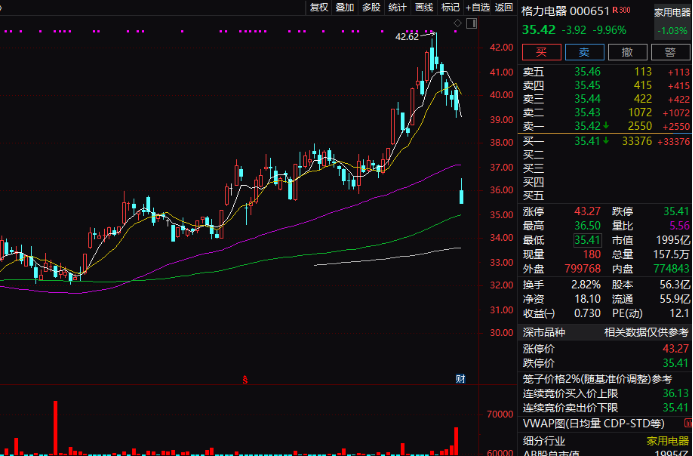
Task: Open the 统计 statistics tool
Action: [x=397, y=7]
